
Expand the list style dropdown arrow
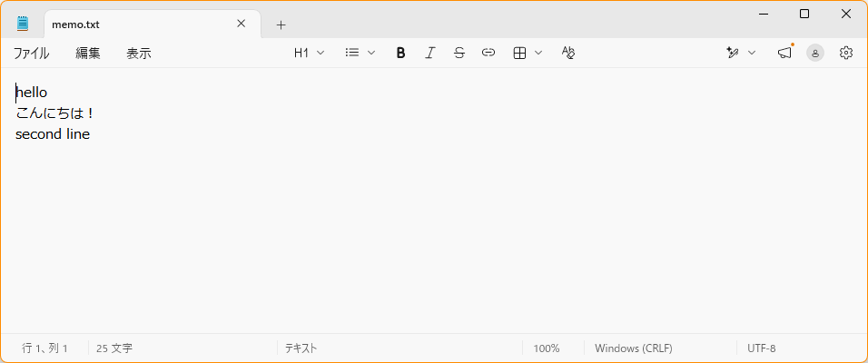pos(371,54)
